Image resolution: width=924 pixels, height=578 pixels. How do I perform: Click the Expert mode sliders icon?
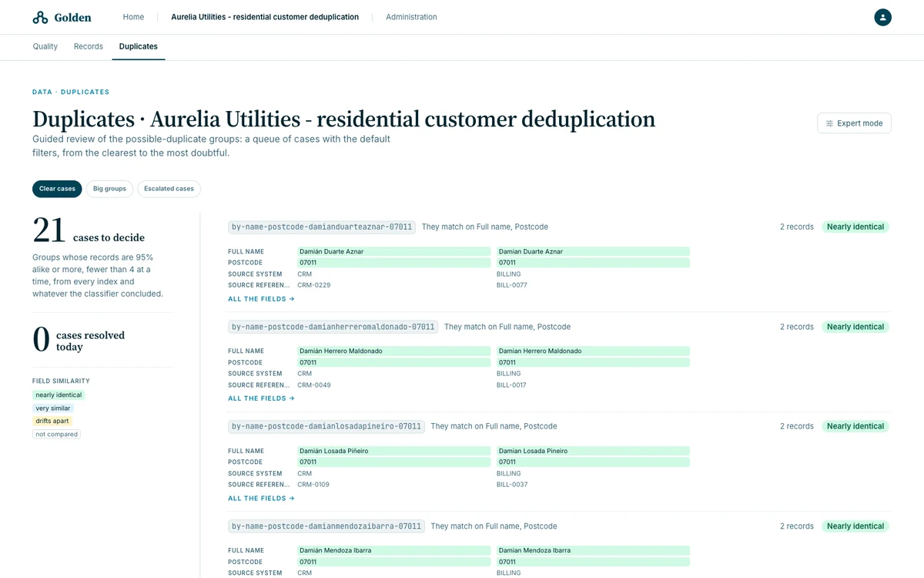(x=829, y=123)
